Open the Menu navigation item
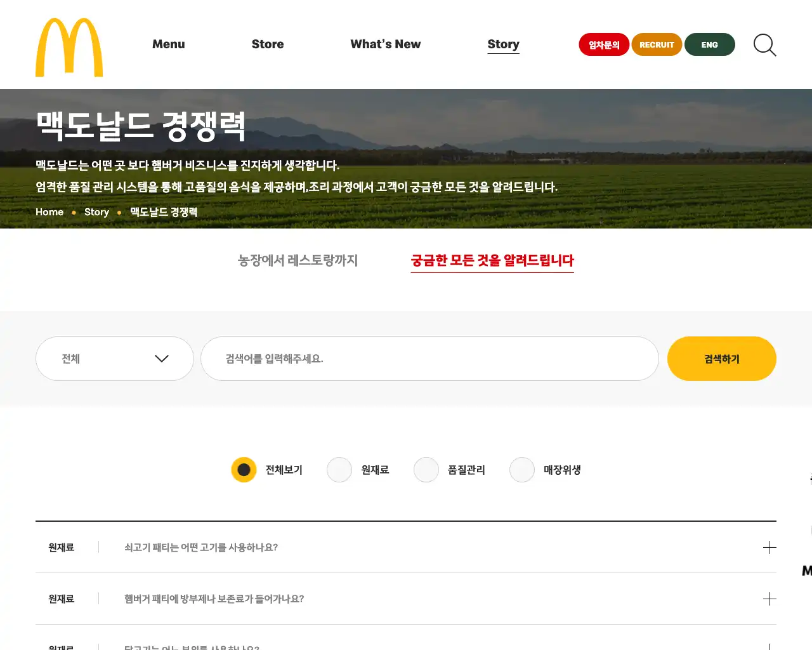812x650 pixels. click(169, 44)
